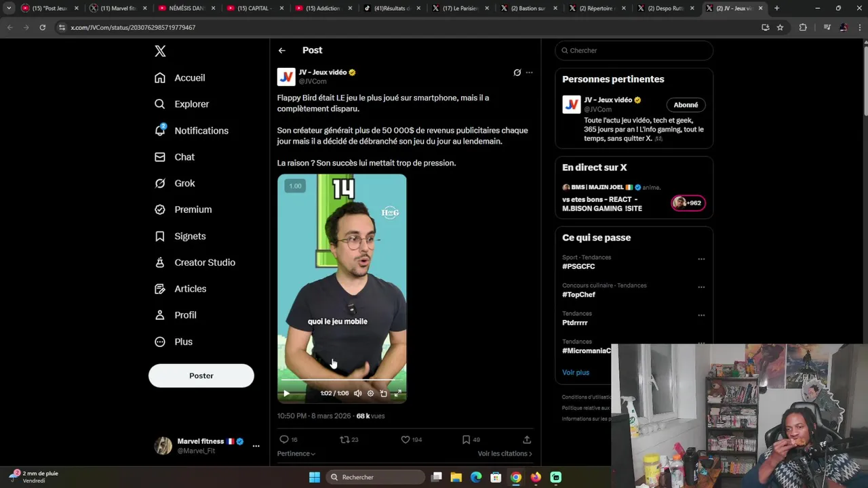Open the @JVCom handle link in post
Viewport: 868px width, 488px height.
point(313,81)
